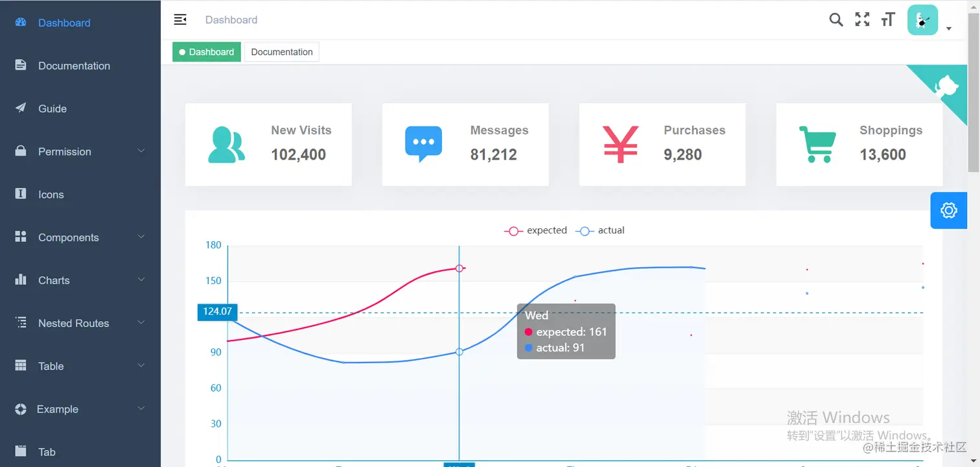Expand the Permission submenu arrow
980x467 pixels.
[141, 150]
